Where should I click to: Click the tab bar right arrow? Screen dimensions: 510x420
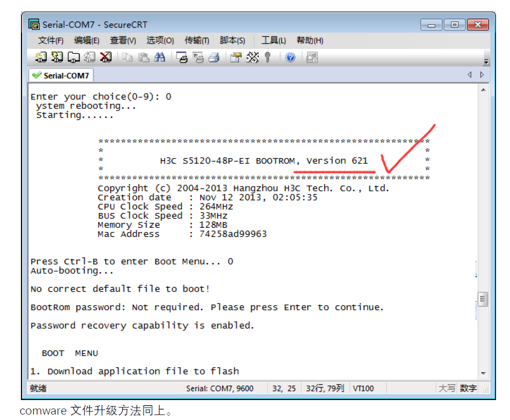coord(482,75)
